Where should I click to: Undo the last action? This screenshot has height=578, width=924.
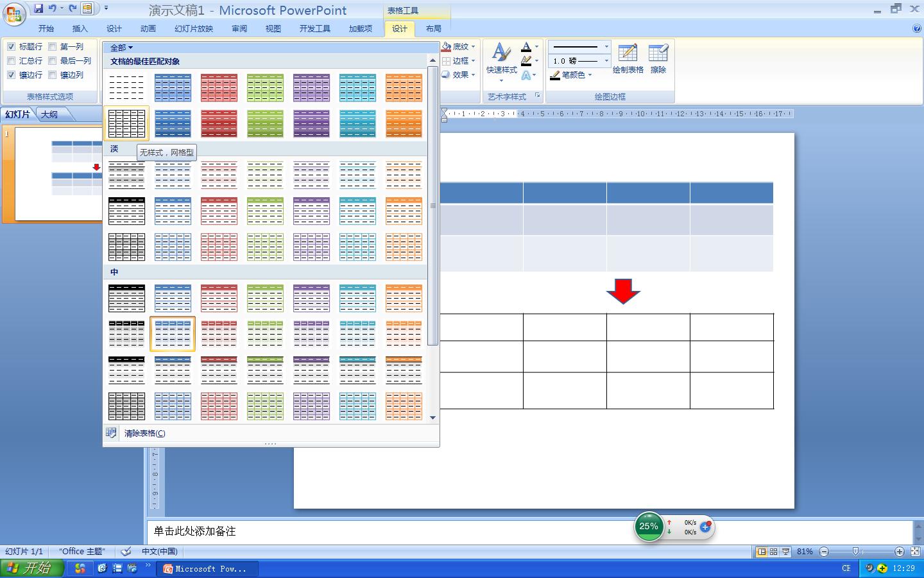point(53,9)
